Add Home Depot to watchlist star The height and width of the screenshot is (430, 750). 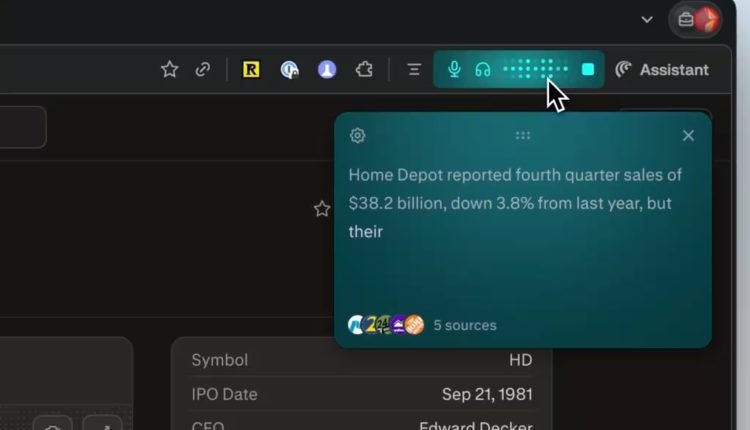[322, 208]
